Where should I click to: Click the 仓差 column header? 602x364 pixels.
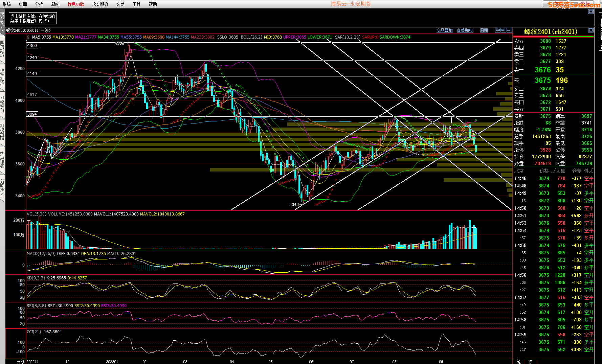(x=577, y=171)
